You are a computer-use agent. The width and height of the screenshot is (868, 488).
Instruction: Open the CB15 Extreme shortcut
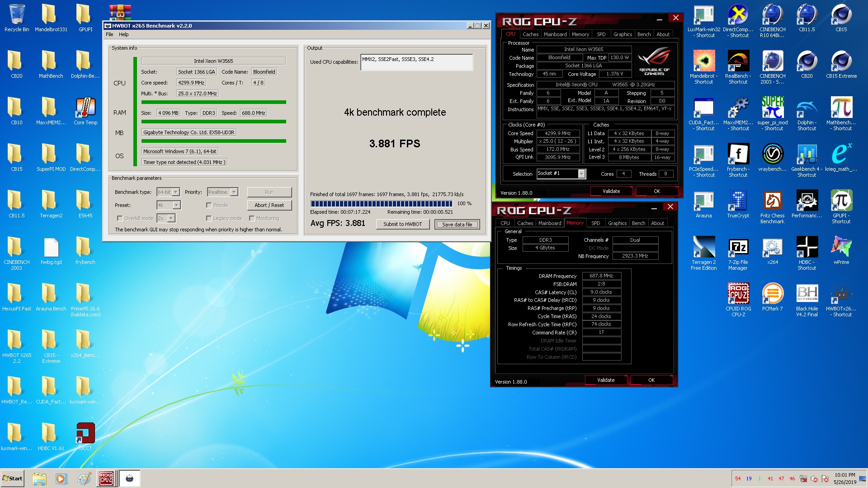(841, 64)
